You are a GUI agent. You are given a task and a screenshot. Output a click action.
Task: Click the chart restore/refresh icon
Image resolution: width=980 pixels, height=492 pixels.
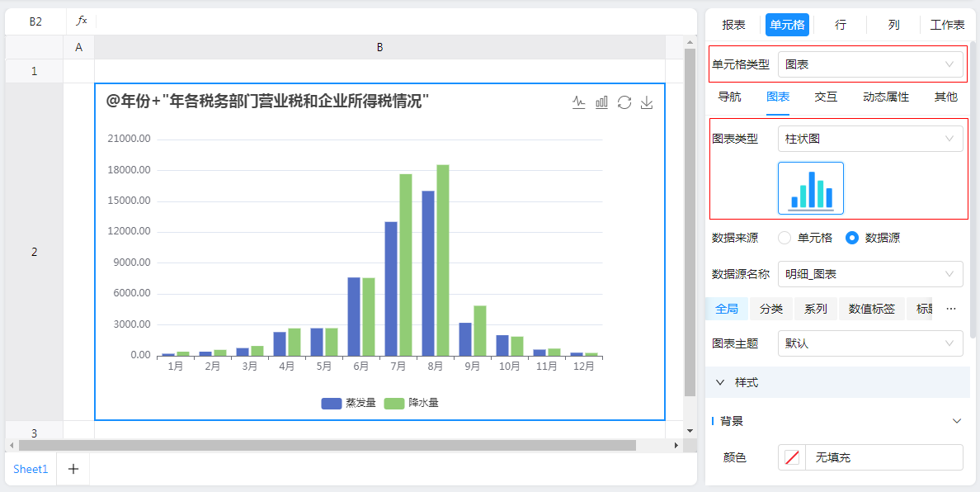624,102
